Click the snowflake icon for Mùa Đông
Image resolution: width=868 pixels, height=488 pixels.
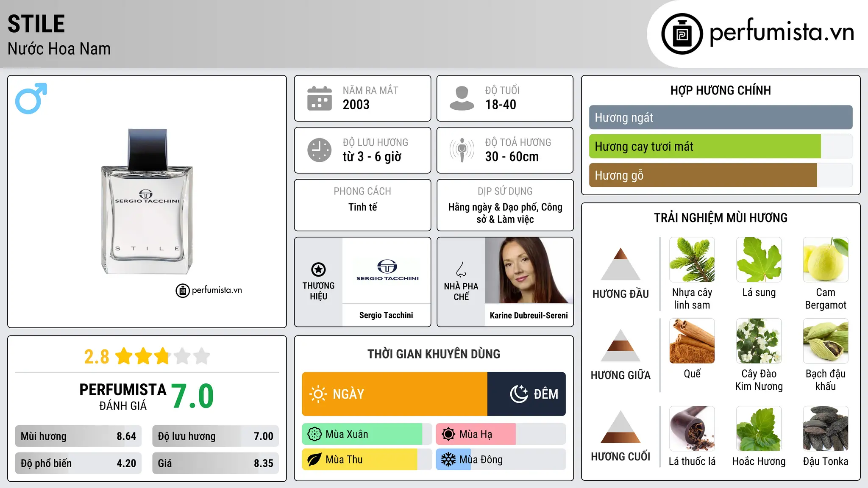[x=448, y=460]
